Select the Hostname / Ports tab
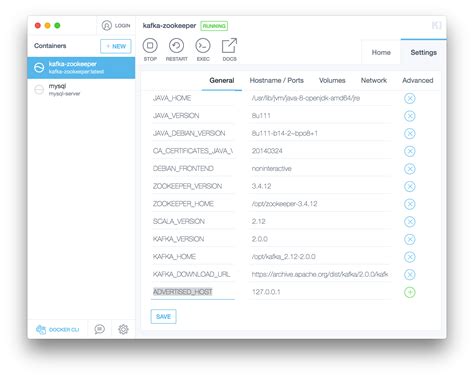This screenshot has width=474, height=378. [x=276, y=80]
